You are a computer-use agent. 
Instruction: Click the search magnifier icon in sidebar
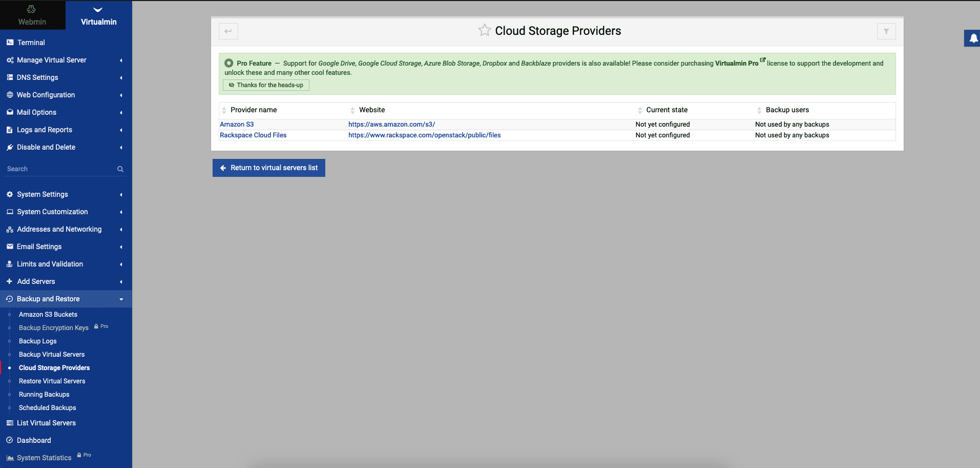(120, 169)
